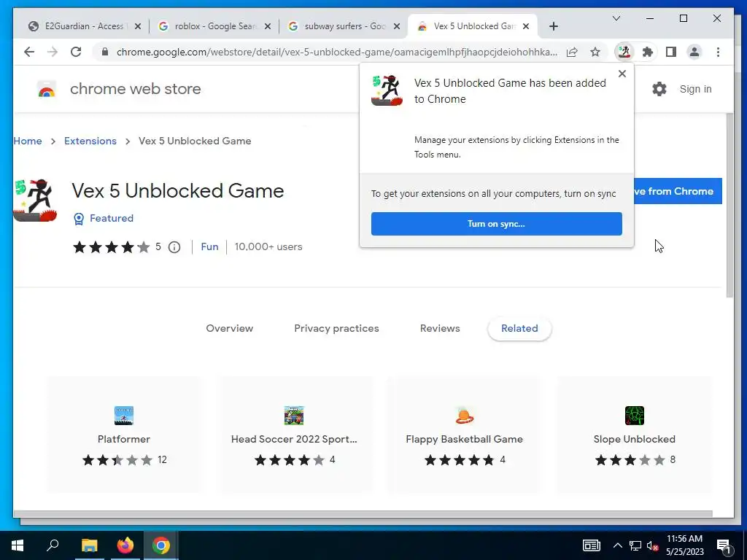Open the Overview section tab
The height and width of the screenshot is (560, 747).
pos(230,329)
